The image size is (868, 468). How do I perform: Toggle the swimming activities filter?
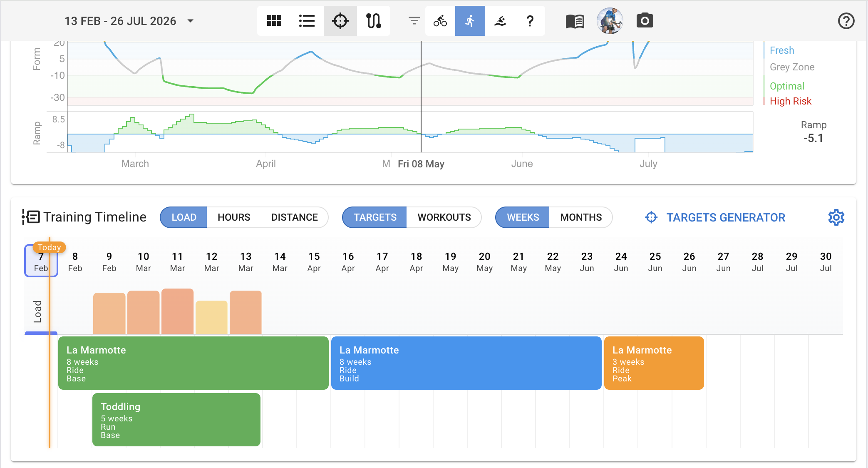pos(500,21)
